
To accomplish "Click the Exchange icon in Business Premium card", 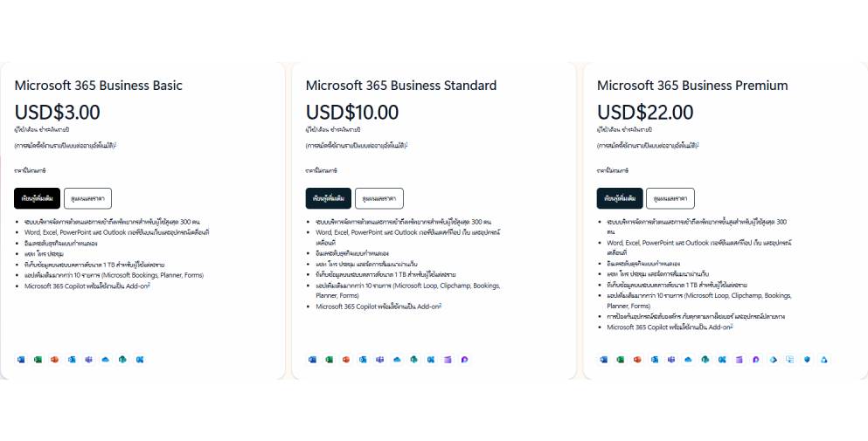I will coord(722,360).
